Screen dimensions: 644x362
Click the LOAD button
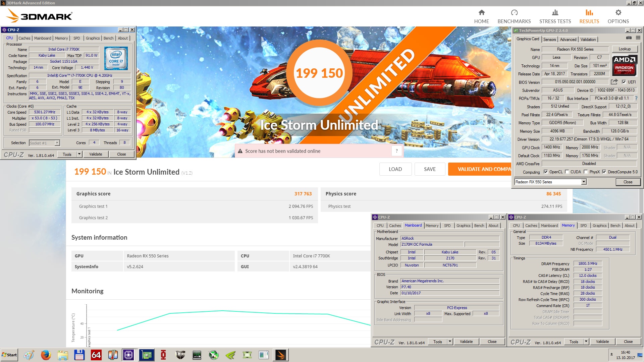tap(395, 169)
